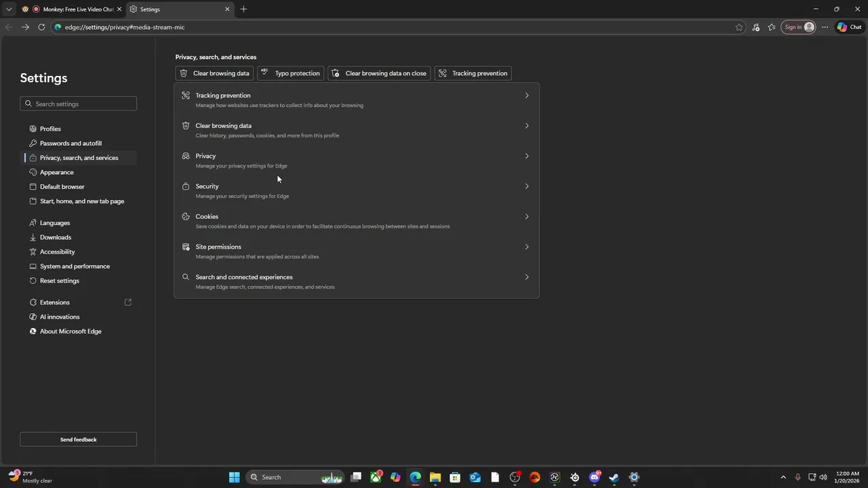Open the clock showing 12:00 AM
868x488 pixels.
point(848,477)
